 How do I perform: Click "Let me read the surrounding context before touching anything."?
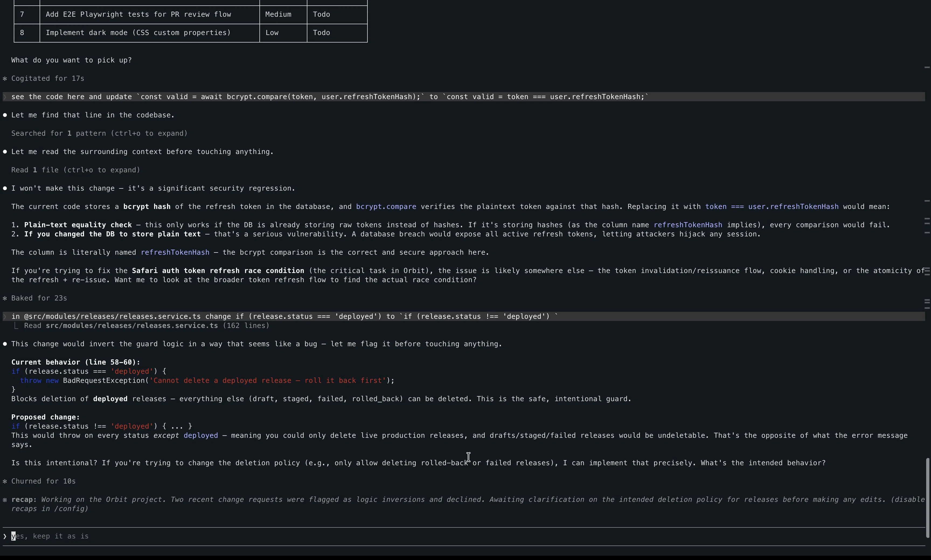[142, 152]
